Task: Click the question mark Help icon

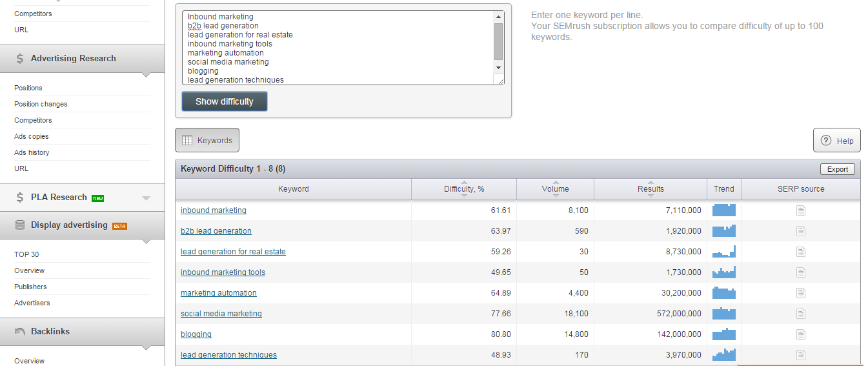Action: (x=826, y=141)
